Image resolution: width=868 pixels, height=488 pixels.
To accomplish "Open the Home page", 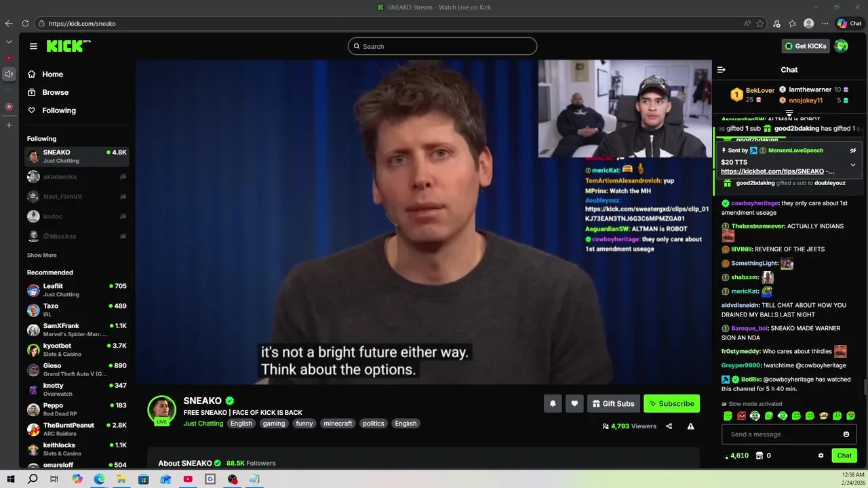I will click(52, 74).
